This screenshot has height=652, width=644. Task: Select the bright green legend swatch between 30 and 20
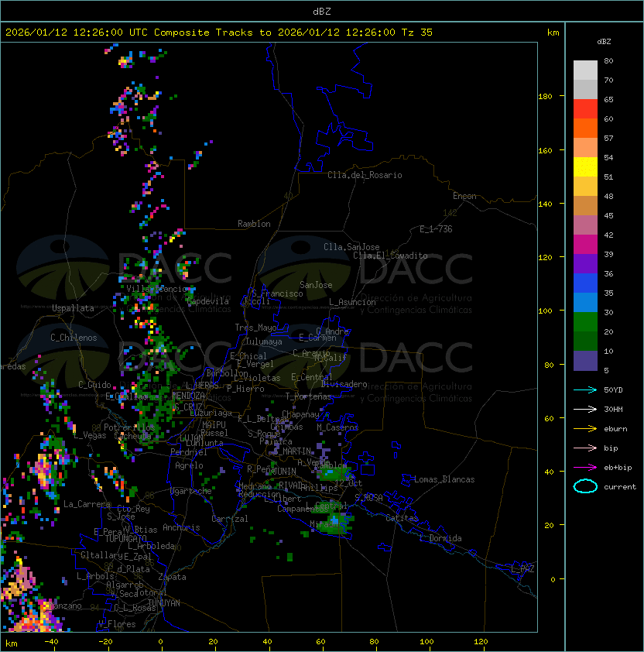click(585, 321)
